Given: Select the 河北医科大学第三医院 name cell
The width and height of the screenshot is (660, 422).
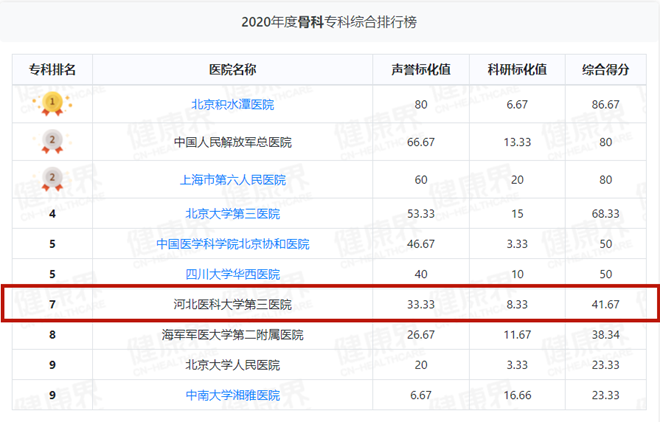Looking at the screenshot, I should pyautogui.click(x=232, y=304).
